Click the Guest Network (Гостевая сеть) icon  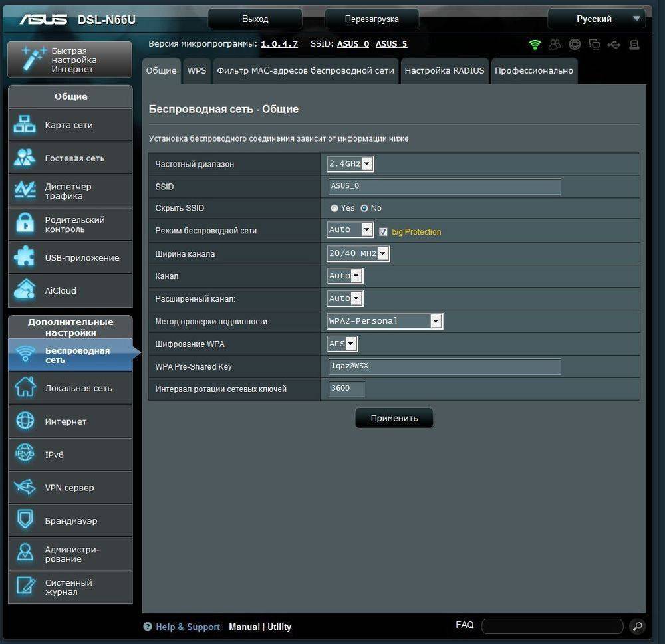click(x=25, y=158)
